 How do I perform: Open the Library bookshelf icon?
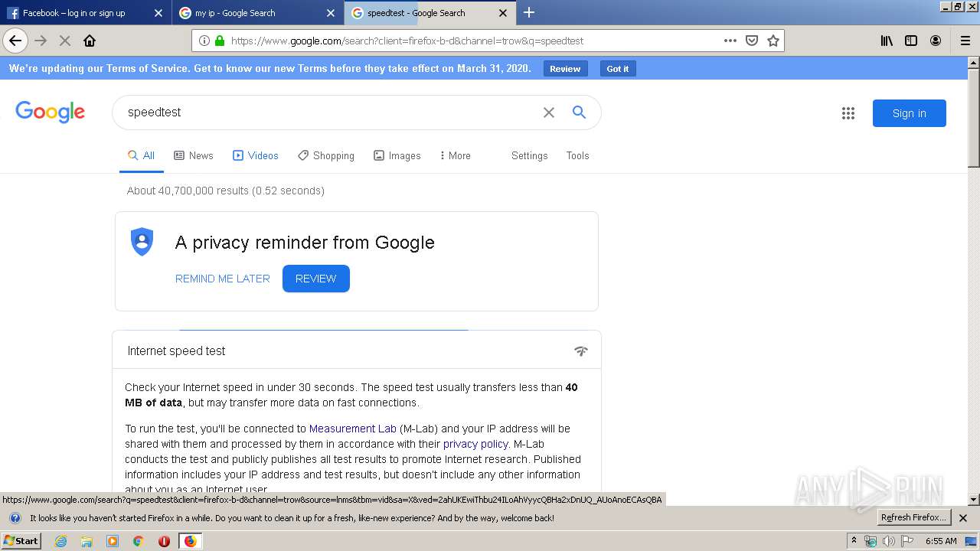pos(887,41)
